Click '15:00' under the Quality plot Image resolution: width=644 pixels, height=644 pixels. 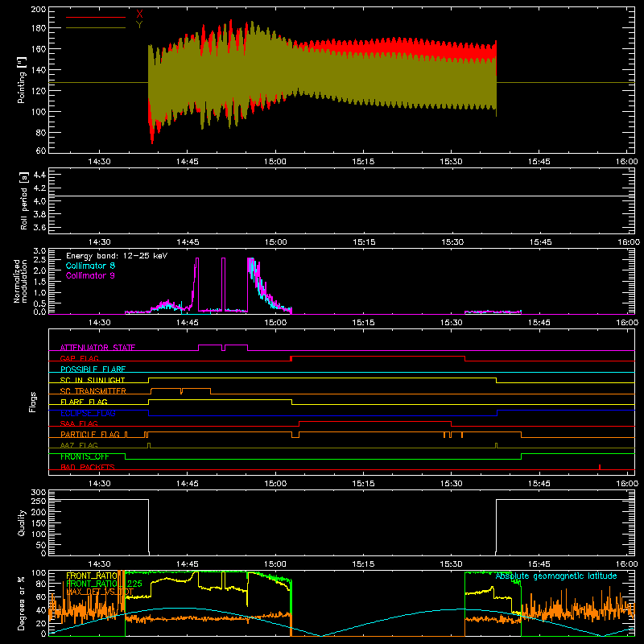coord(275,564)
